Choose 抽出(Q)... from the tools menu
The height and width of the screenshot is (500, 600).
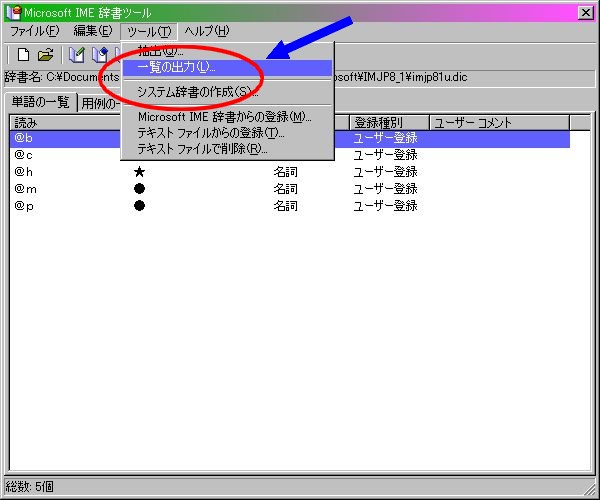tap(227, 51)
